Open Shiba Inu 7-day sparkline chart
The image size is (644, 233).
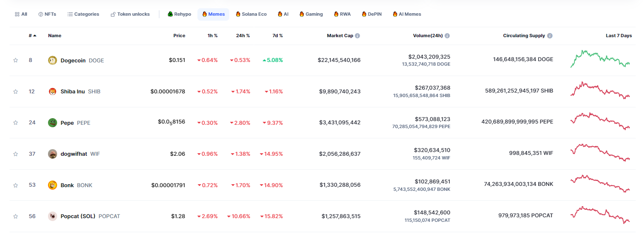[x=600, y=90]
